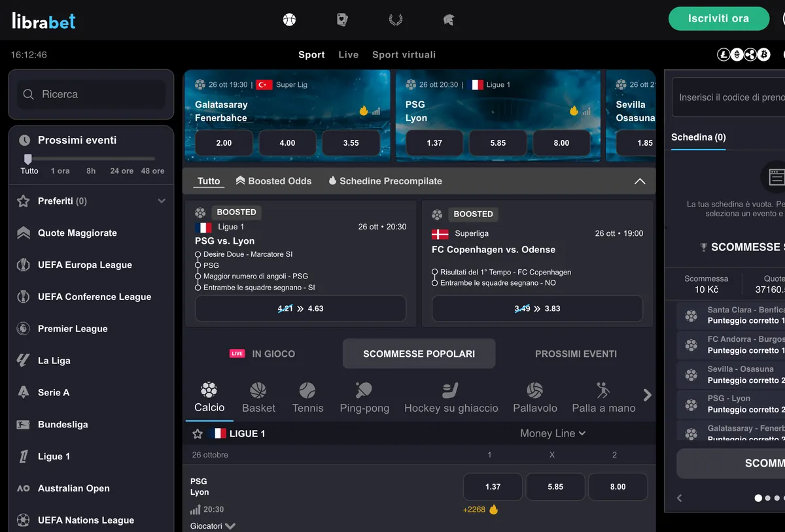The height and width of the screenshot is (532, 785).
Task: Add FC Copenhagen vs. Odense boosted 3.83
Action: click(537, 308)
